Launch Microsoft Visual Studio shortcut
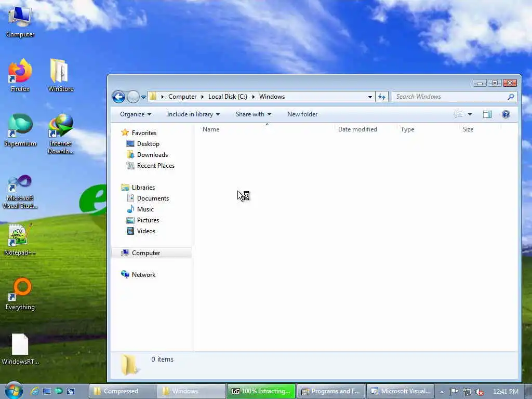This screenshot has height=399, width=532. coord(20,192)
